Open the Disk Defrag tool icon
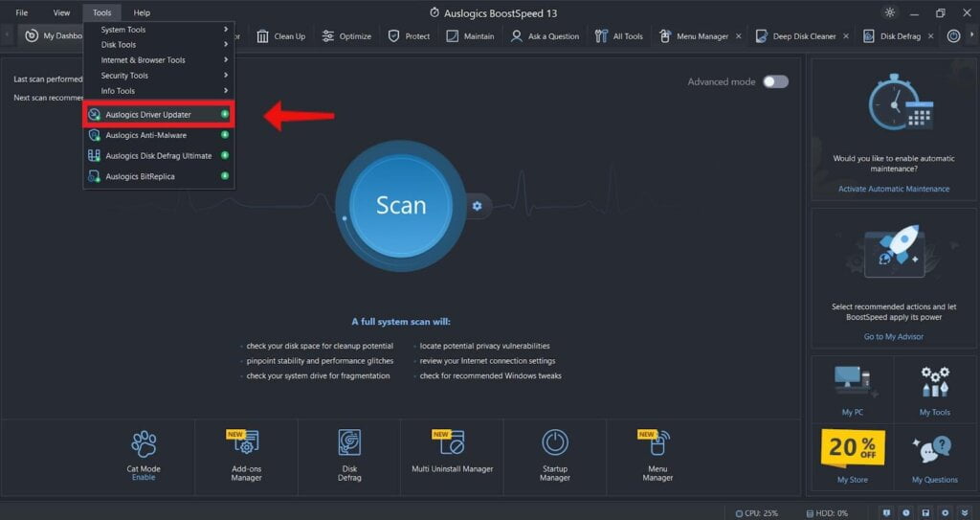The height and width of the screenshot is (520, 980). click(x=349, y=443)
